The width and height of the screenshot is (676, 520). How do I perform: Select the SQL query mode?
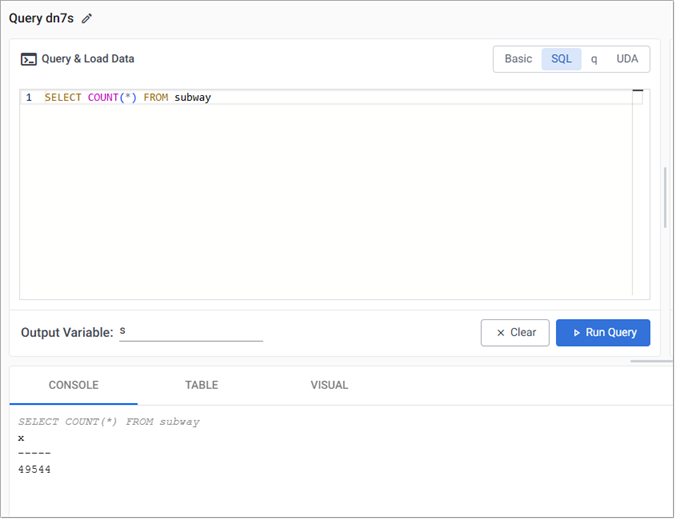point(561,59)
